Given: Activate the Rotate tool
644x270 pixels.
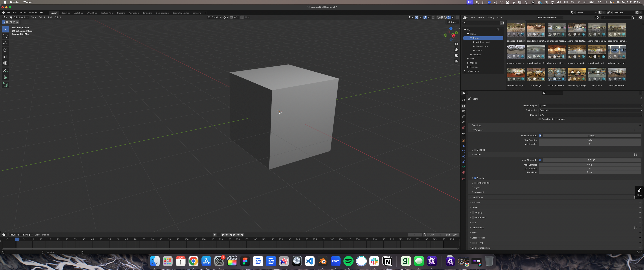Looking at the screenshot, I should click(5, 50).
